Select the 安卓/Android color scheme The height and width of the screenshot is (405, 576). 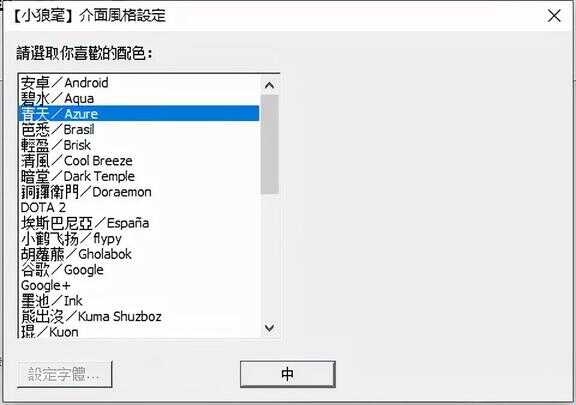[139, 83]
